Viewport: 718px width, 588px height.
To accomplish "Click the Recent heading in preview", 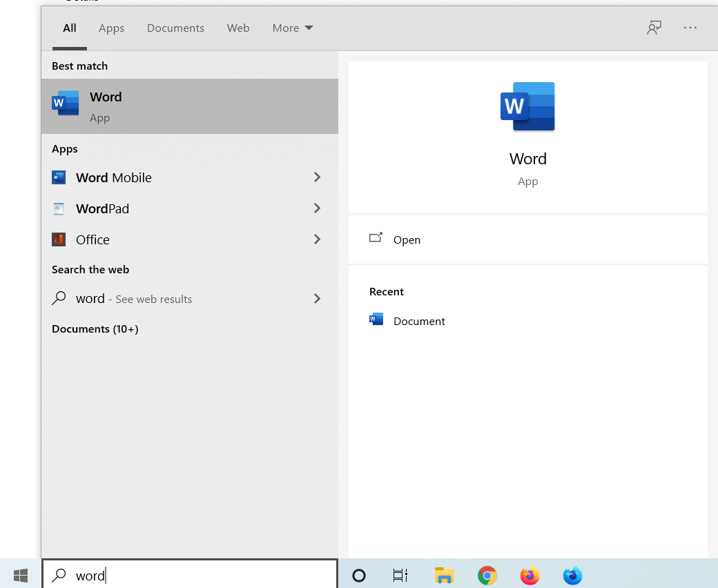I will [x=387, y=292].
